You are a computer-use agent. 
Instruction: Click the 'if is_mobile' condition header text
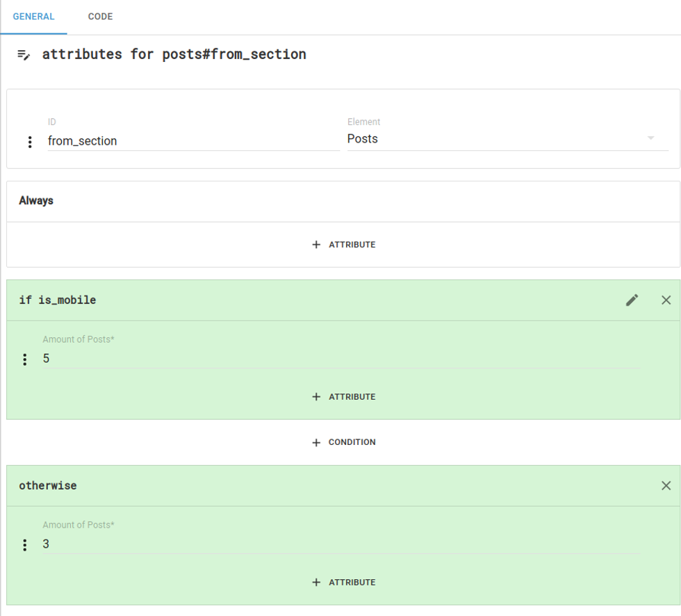[58, 300]
